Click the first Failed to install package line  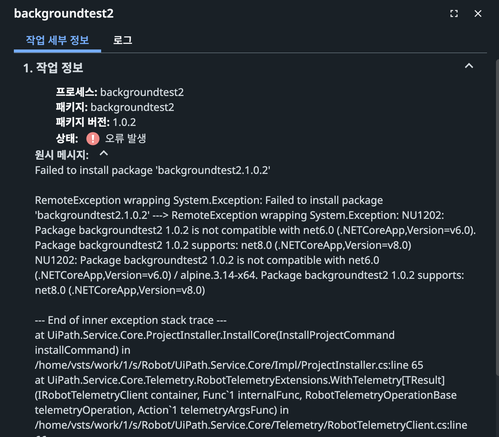(153, 170)
